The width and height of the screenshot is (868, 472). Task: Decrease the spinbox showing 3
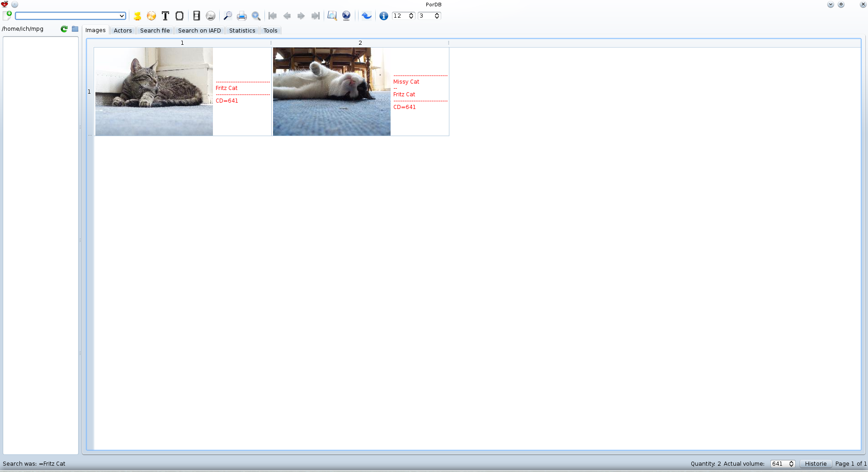(x=437, y=18)
